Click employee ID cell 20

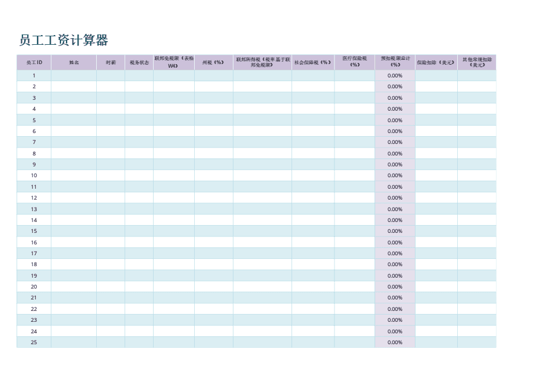tap(34, 287)
